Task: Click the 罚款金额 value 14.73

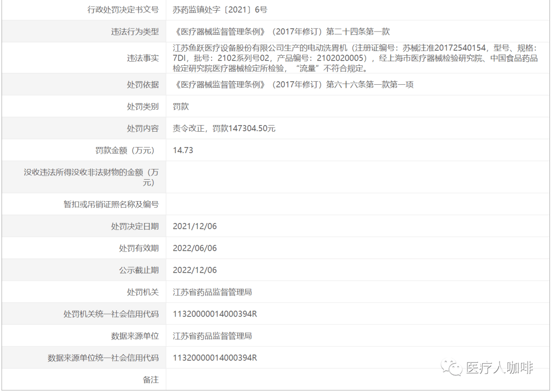Action: (x=182, y=150)
